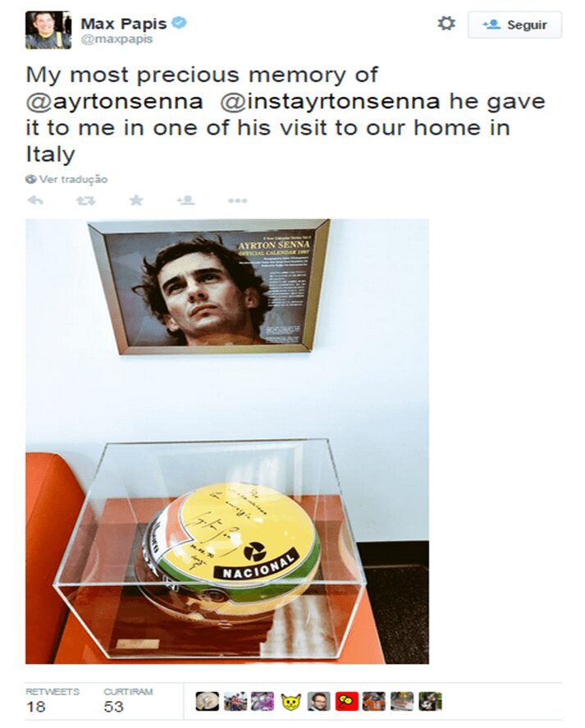Retweet this Max Papis tweet
585x728 pixels.
coord(86,200)
